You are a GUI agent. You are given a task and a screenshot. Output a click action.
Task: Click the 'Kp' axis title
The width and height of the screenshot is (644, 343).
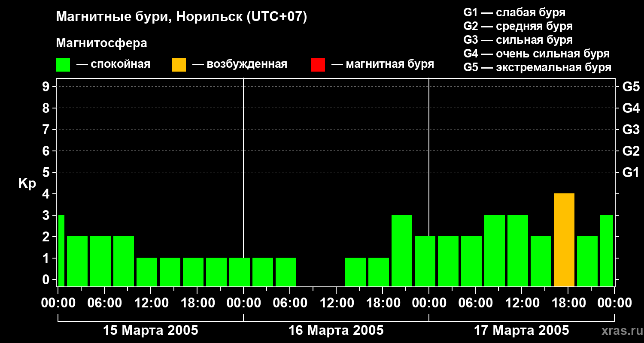click(27, 184)
